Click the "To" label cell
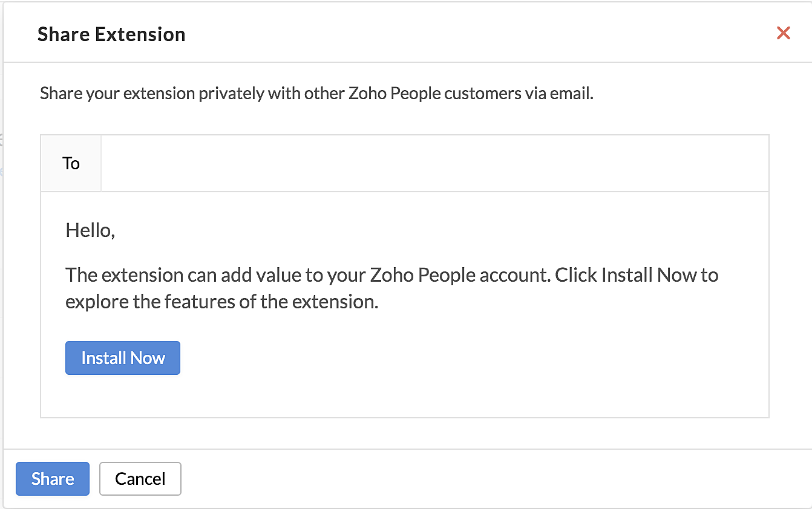This screenshot has height=509, width=812. [71, 163]
